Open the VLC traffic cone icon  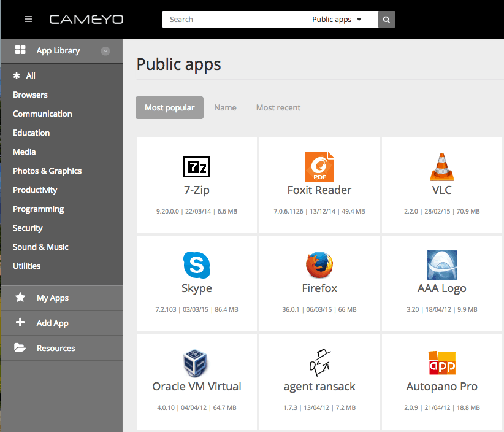pyautogui.click(x=442, y=167)
